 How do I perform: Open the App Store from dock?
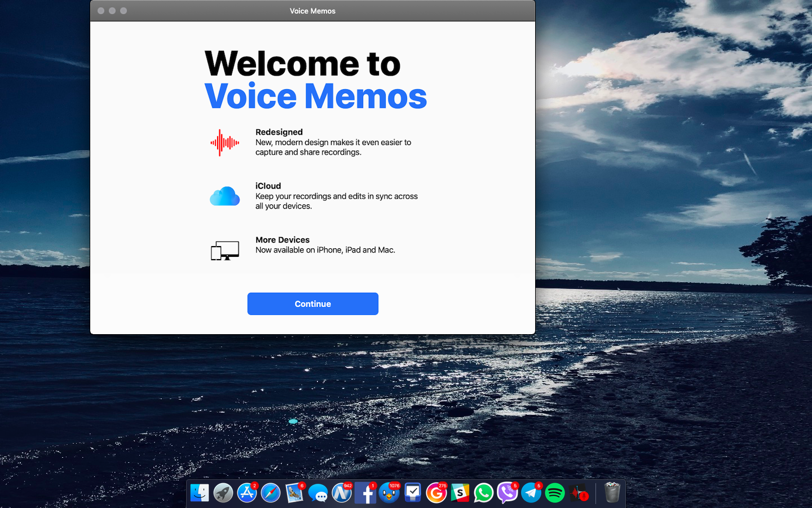pyautogui.click(x=247, y=493)
